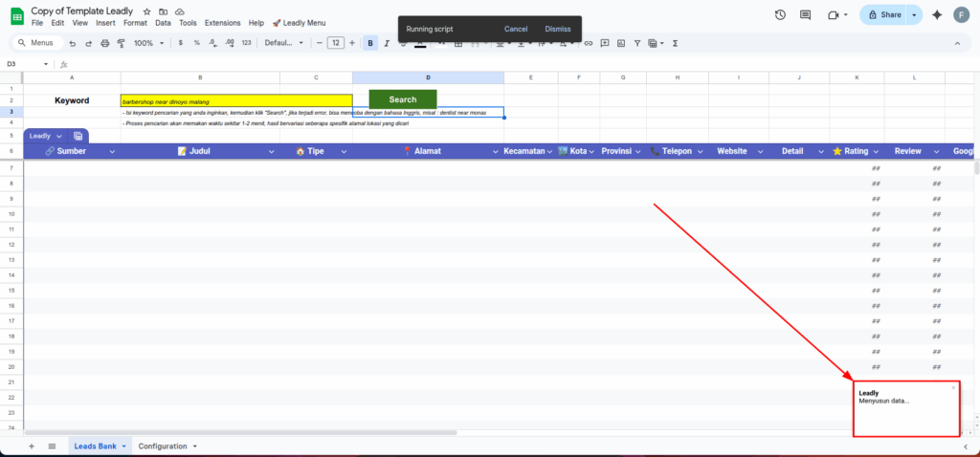Click the Gemini sparkle icon
The height and width of the screenshot is (457, 980).
(936, 15)
